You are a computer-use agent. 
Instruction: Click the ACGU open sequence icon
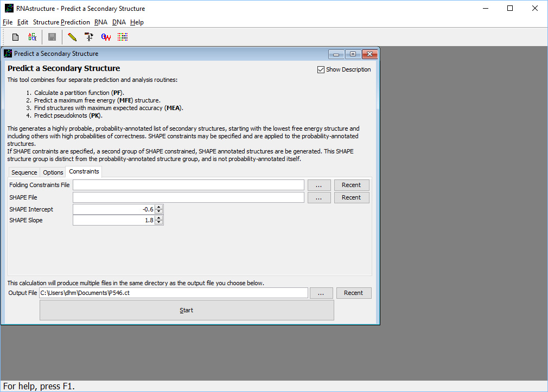click(x=32, y=37)
